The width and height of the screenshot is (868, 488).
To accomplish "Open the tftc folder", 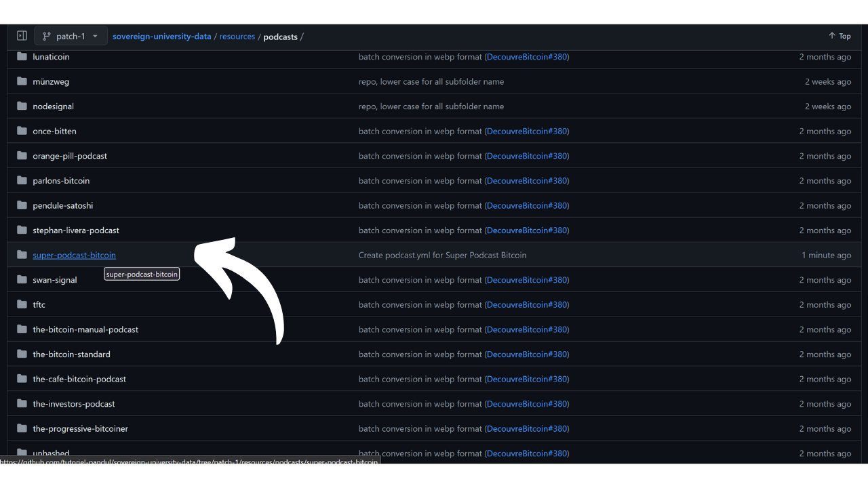I will tap(39, 305).
